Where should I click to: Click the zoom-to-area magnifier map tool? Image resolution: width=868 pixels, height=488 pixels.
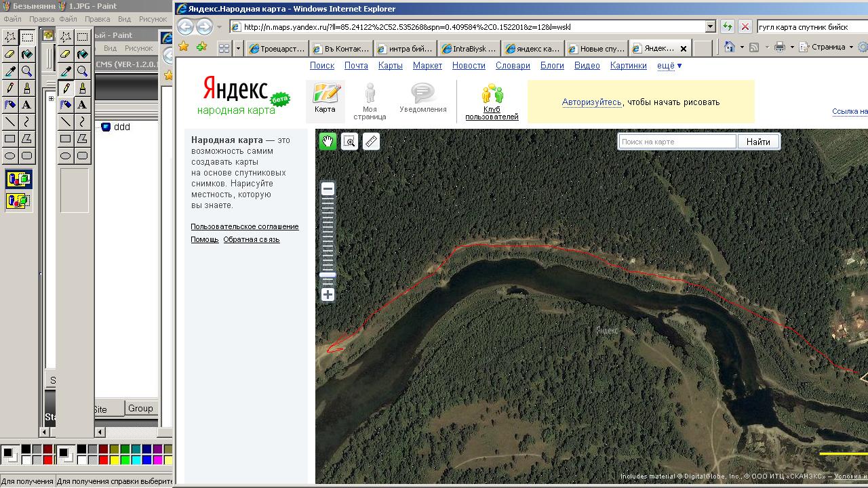349,142
